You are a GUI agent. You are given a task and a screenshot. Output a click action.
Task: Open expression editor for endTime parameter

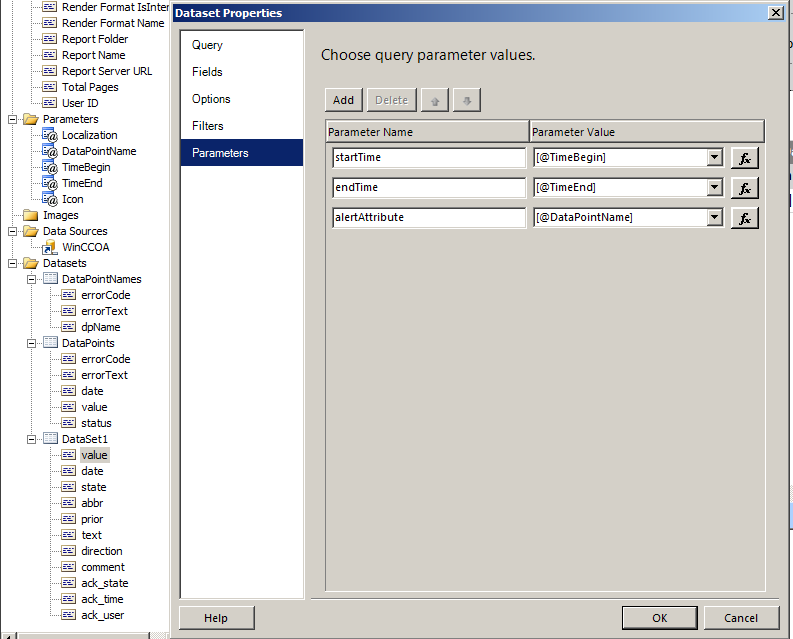point(744,188)
